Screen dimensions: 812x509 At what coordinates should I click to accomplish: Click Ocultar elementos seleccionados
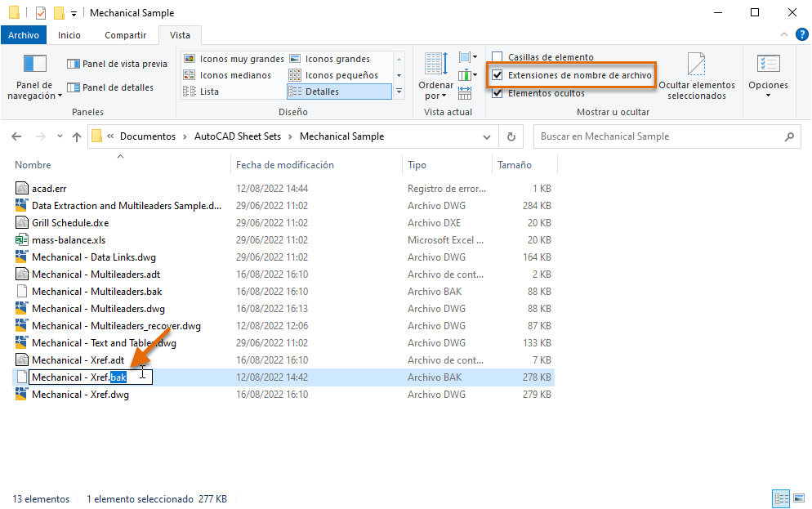tap(697, 76)
